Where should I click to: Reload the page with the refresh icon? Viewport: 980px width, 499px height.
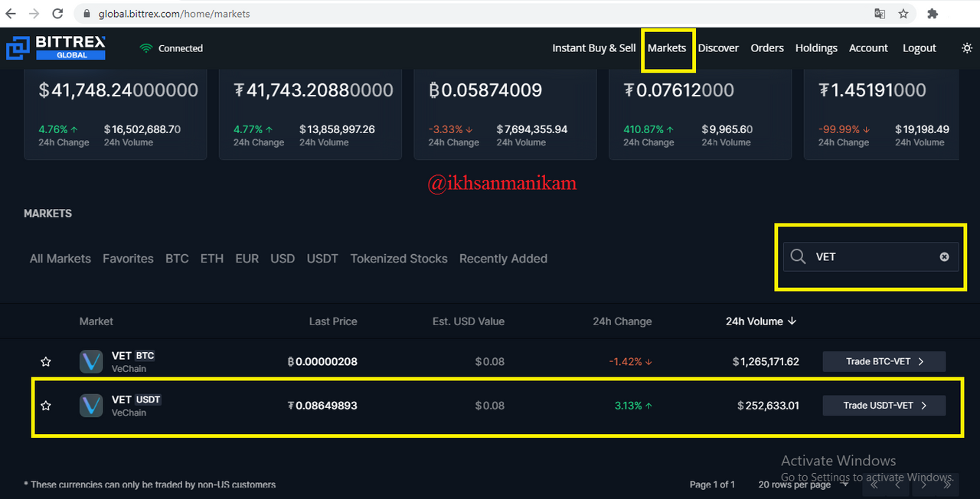[x=57, y=14]
